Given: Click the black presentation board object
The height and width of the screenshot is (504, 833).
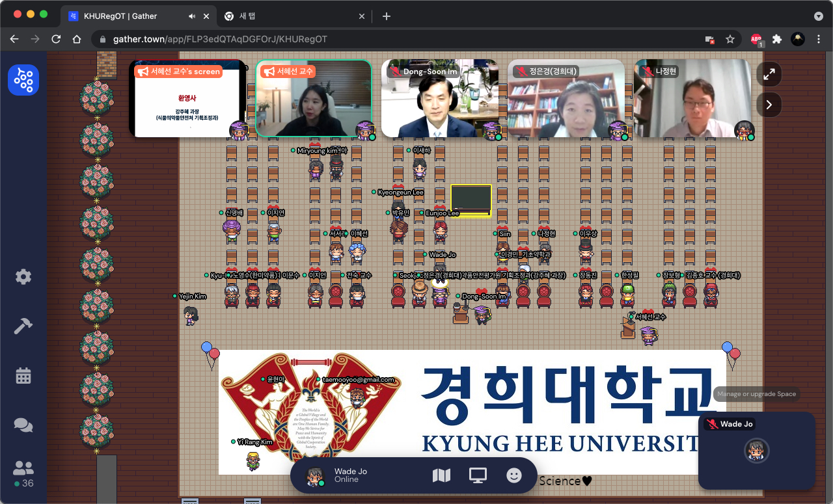Looking at the screenshot, I should point(471,200).
